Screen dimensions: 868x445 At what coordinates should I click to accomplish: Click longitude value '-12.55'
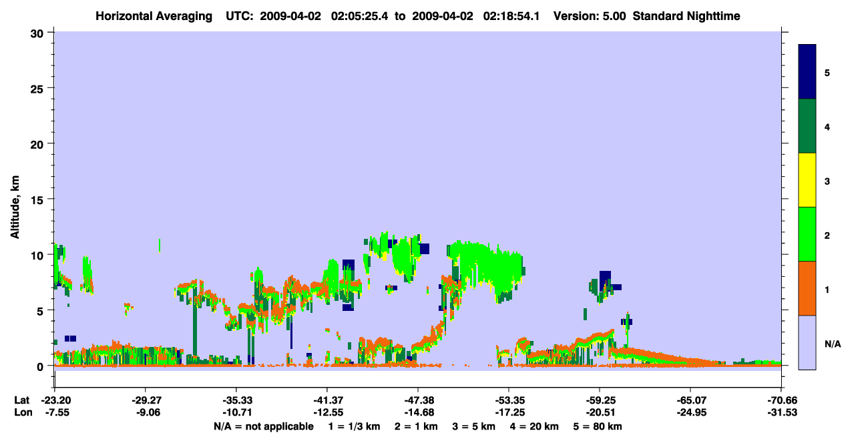pyautogui.click(x=327, y=412)
